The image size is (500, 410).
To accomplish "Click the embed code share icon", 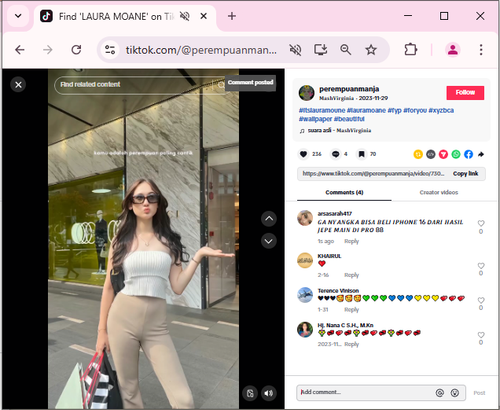I will pos(431,154).
